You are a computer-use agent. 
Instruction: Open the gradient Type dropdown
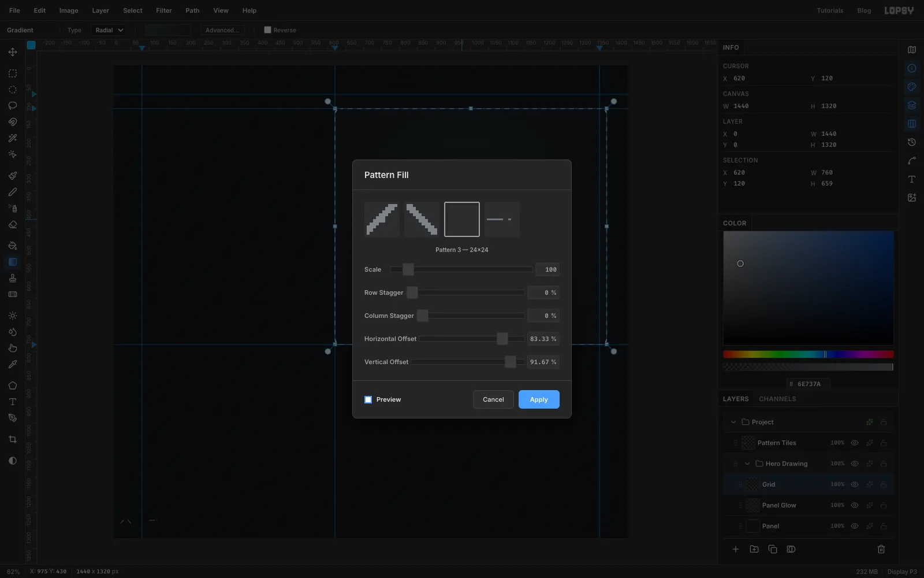(109, 30)
